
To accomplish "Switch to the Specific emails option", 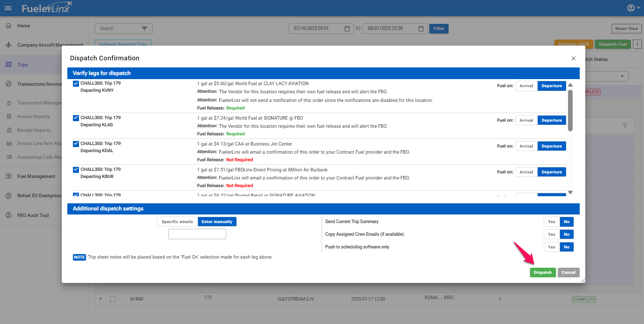I will 177,222.
